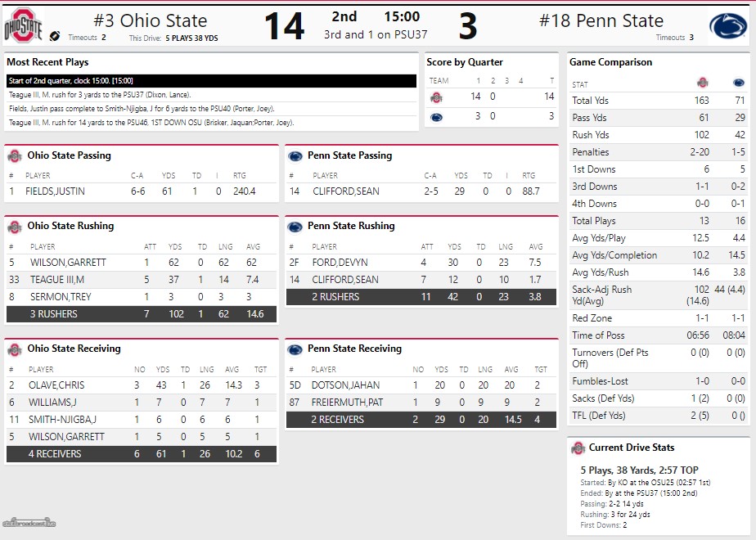Click the Ohio State column logo in Game Comparison
This screenshot has height=540, width=756.
(x=702, y=83)
